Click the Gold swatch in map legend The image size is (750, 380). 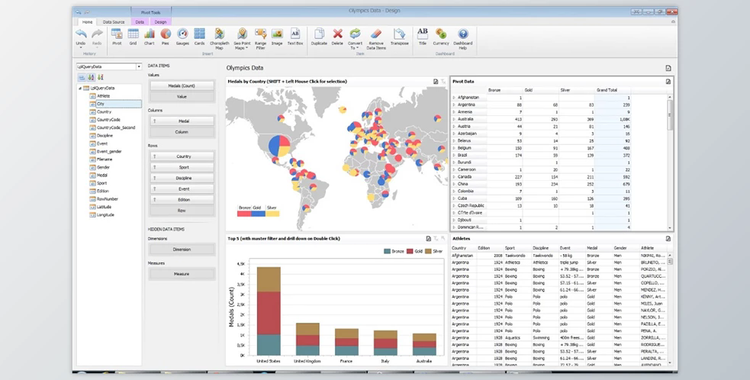coord(258,213)
